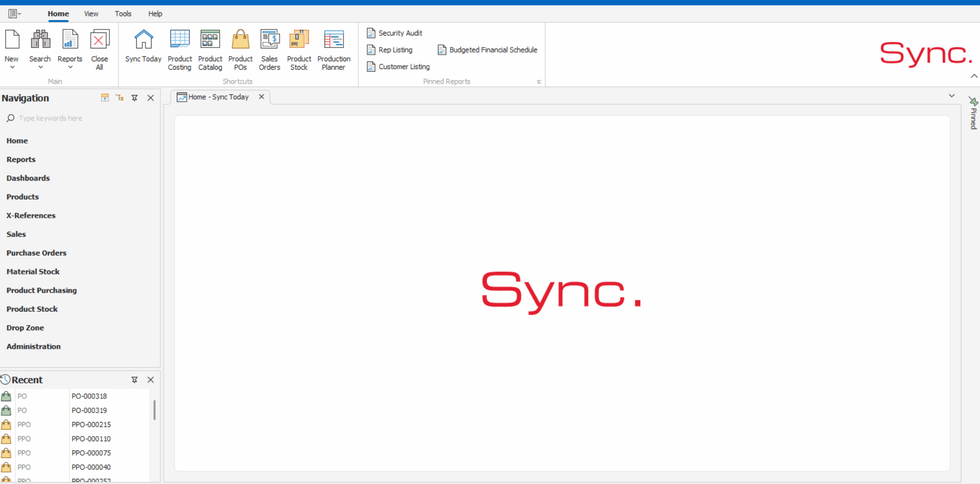Open the Pinned Reports group options launcher
The height and width of the screenshot is (484, 980).
(539, 82)
